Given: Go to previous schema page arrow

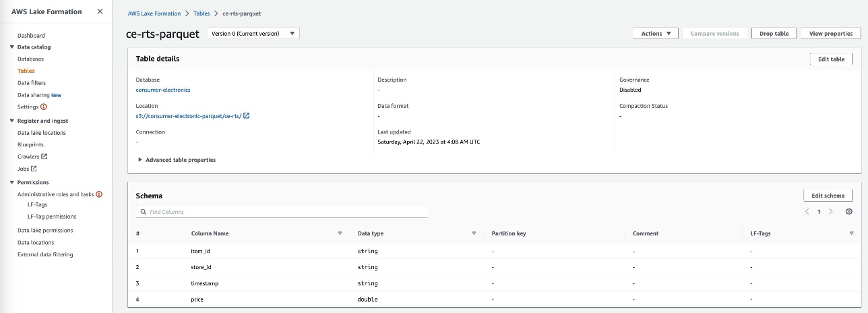Looking at the screenshot, I should click(807, 211).
